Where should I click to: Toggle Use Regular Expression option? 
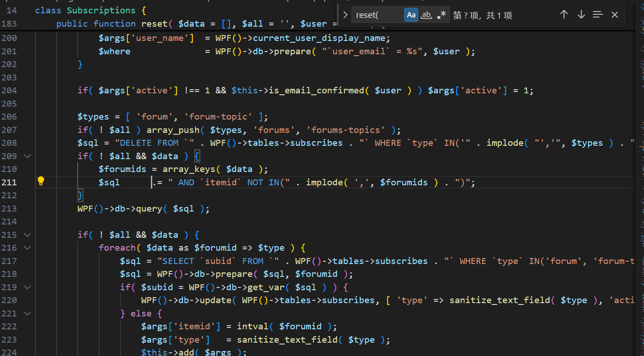click(442, 15)
